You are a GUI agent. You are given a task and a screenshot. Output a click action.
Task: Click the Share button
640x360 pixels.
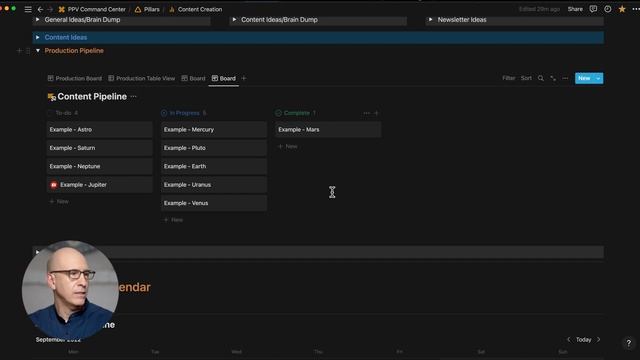click(x=575, y=9)
